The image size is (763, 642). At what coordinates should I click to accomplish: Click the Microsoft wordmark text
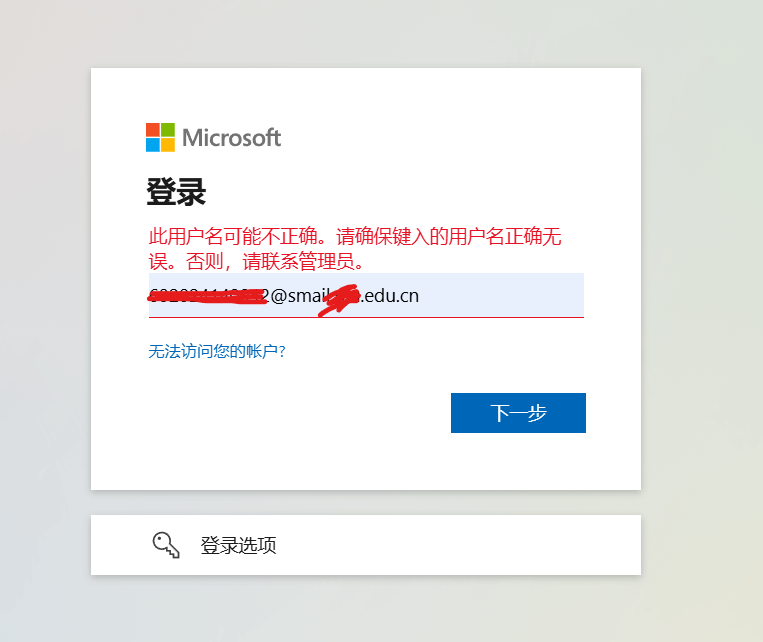[232, 138]
